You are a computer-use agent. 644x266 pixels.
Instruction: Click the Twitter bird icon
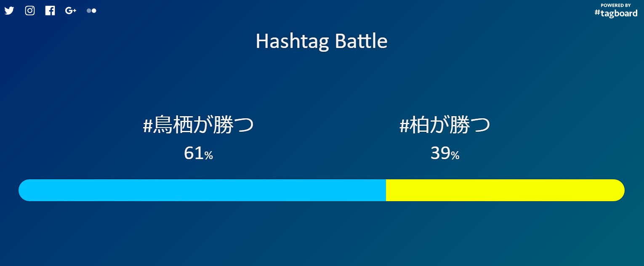pos(9,11)
